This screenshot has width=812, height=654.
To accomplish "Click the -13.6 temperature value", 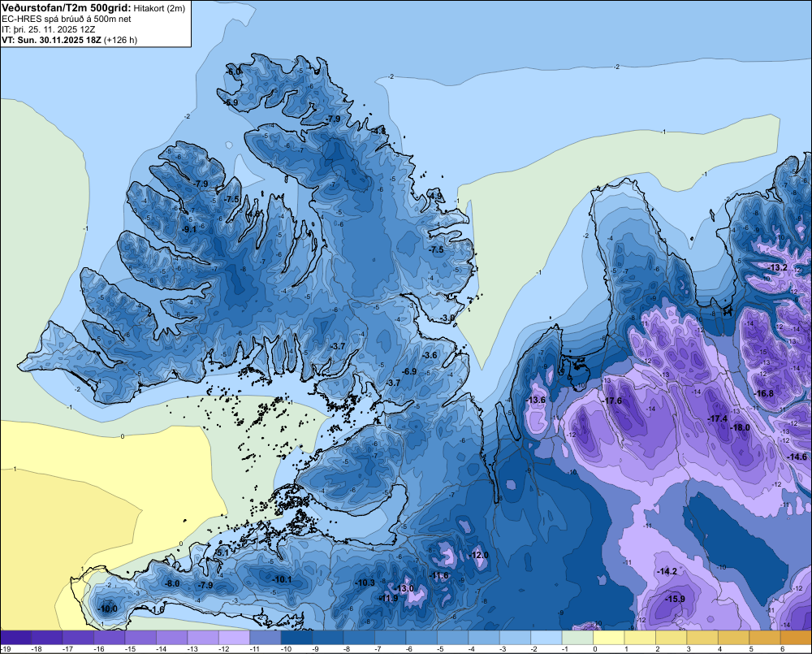I will pos(535,400).
